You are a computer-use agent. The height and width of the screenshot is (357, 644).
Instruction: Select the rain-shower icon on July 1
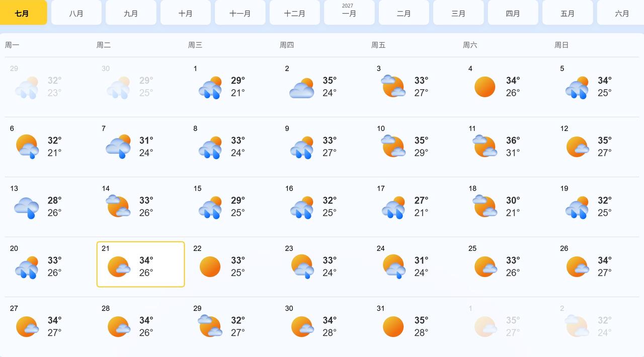(210, 87)
